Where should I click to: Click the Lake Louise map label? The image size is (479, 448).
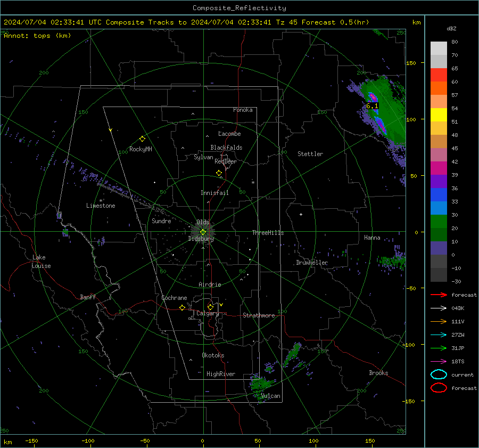[41, 262]
